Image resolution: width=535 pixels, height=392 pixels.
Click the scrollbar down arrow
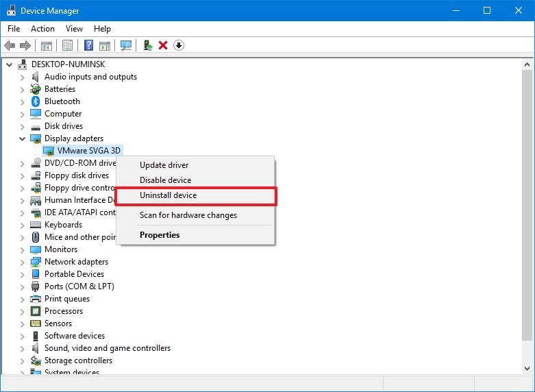point(527,369)
